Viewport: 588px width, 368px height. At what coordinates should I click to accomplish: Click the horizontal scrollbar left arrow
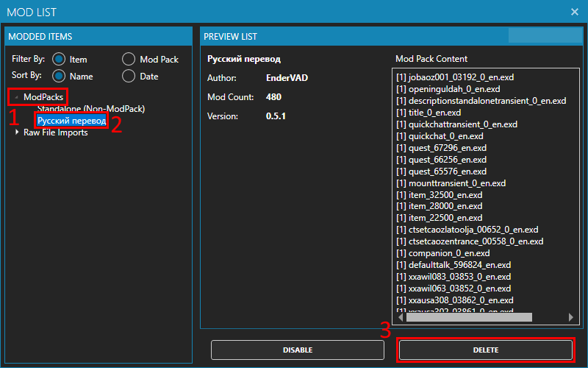point(401,317)
